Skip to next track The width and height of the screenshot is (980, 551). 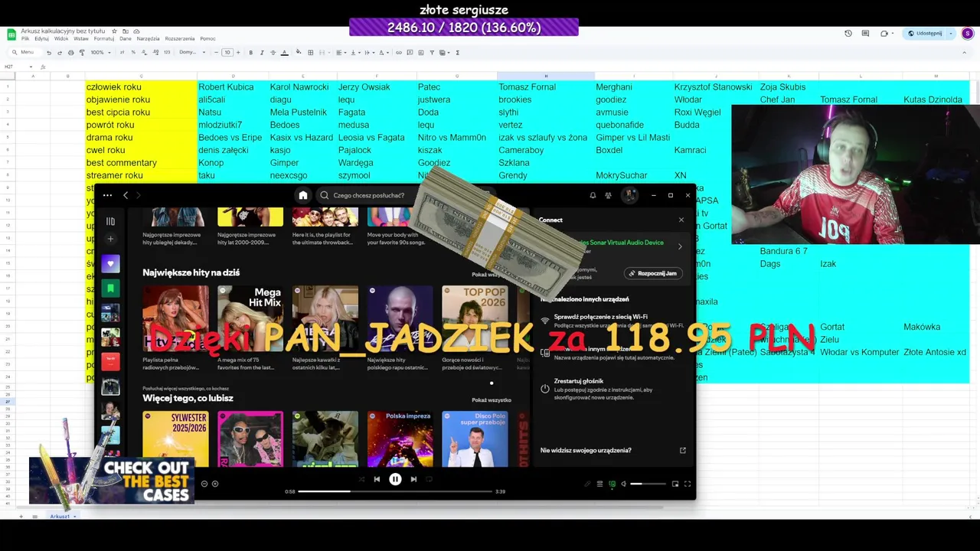(413, 479)
